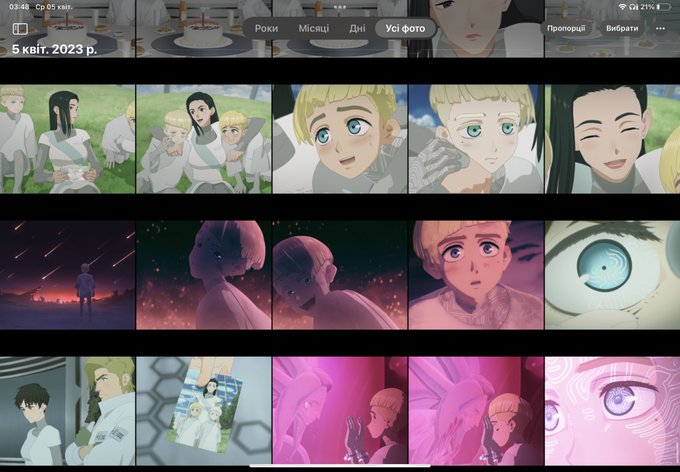The height and width of the screenshot is (472, 680).
Task: Switch to the Дні tab
Action: point(357,29)
